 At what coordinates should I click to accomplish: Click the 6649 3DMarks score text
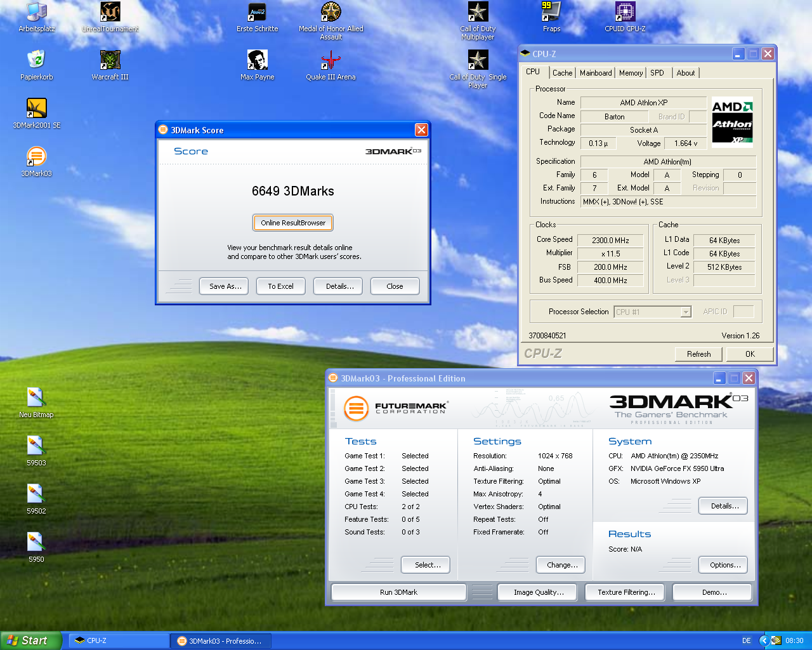(x=292, y=191)
